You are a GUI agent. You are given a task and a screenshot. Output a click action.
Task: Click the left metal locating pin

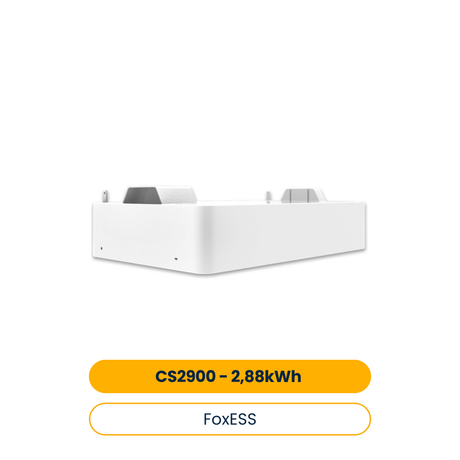(105, 196)
